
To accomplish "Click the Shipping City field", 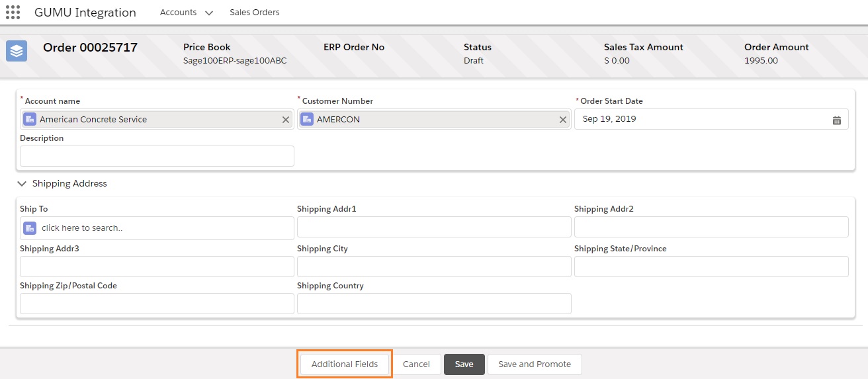I will tap(434, 266).
